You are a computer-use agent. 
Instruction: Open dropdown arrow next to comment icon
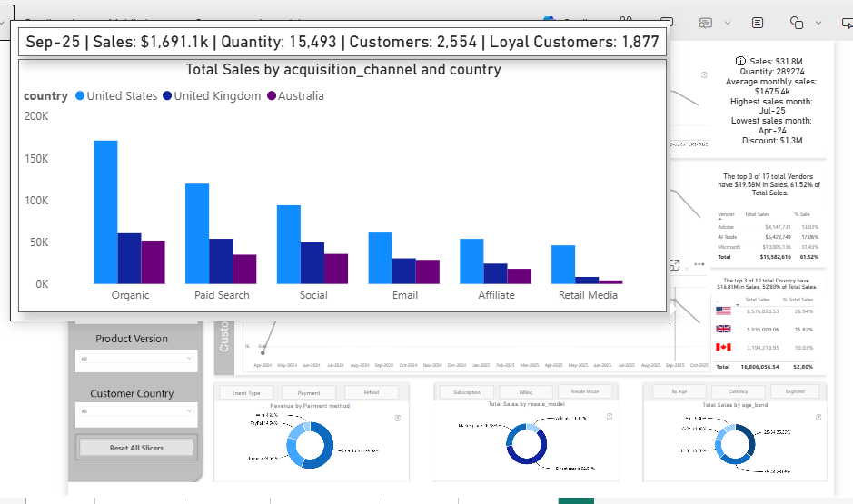(x=728, y=23)
